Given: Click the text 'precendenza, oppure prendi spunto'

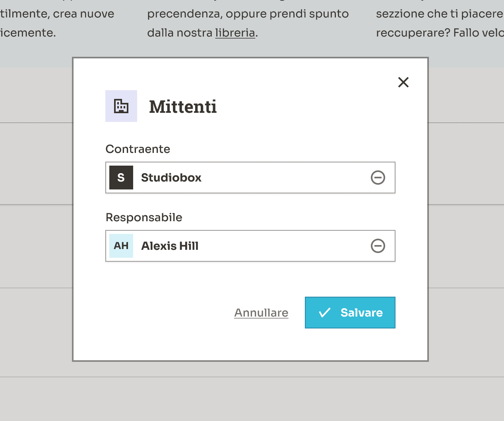Looking at the screenshot, I should pos(248,14).
